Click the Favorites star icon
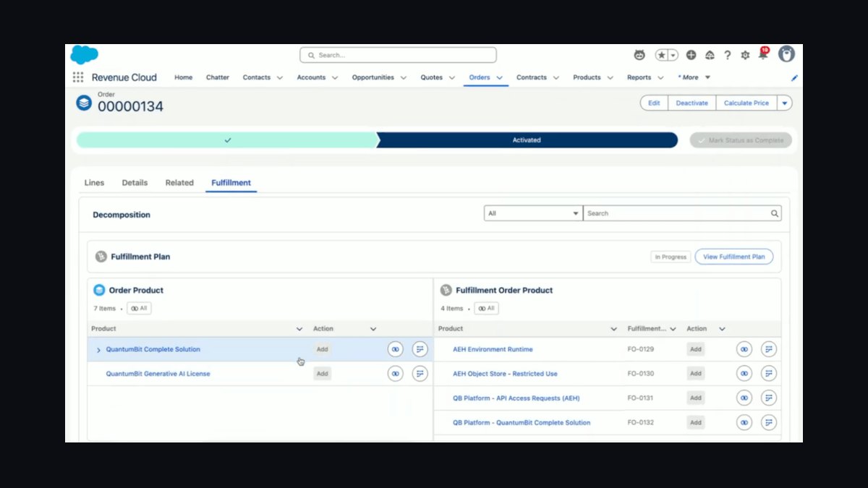 (x=662, y=55)
